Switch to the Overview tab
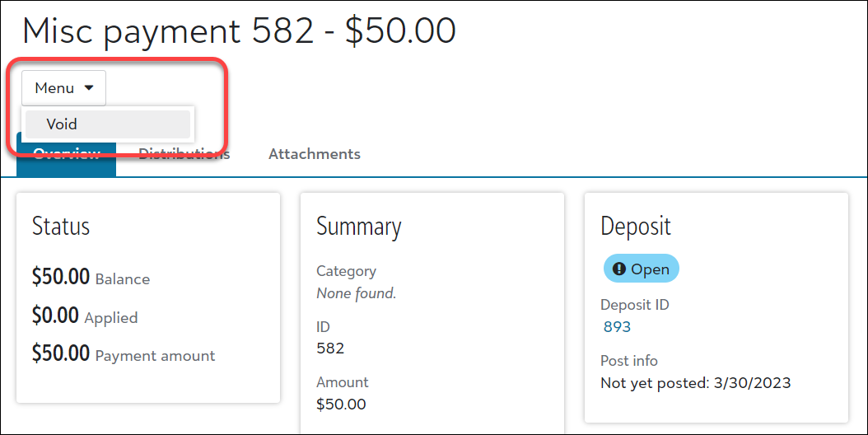This screenshot has width=868, height=435. (x=67, y=155)
